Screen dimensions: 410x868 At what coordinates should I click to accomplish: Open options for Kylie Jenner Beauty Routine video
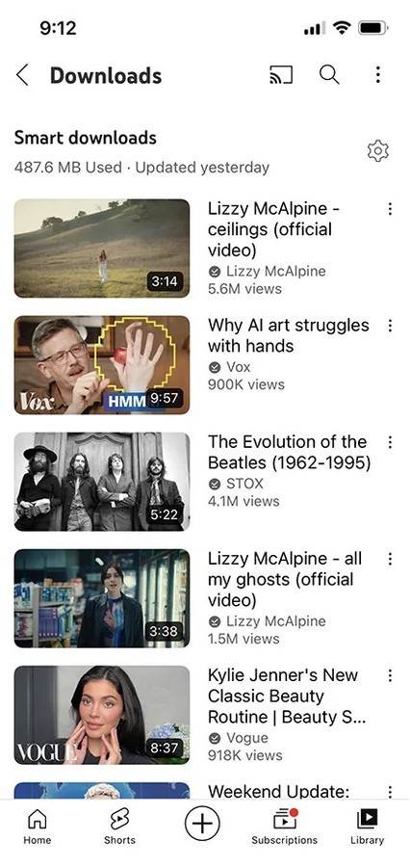pyautogui.click(x=390, y=675)
